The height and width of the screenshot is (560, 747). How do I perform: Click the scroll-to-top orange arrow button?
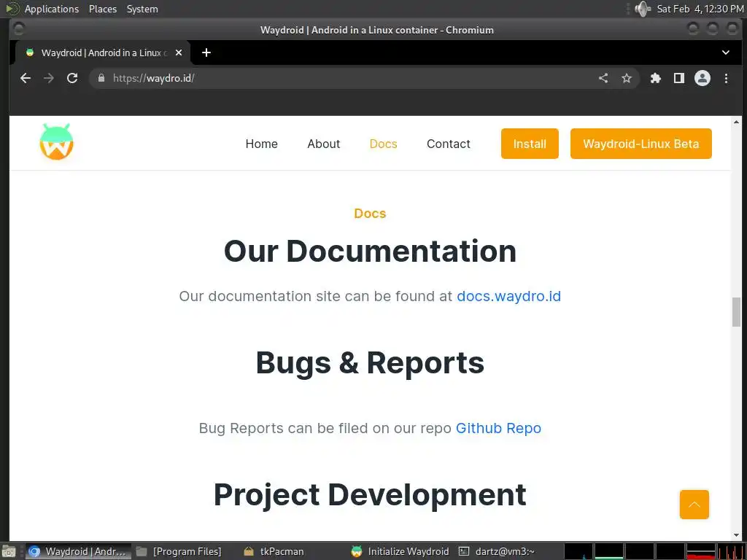coord(694,505)
